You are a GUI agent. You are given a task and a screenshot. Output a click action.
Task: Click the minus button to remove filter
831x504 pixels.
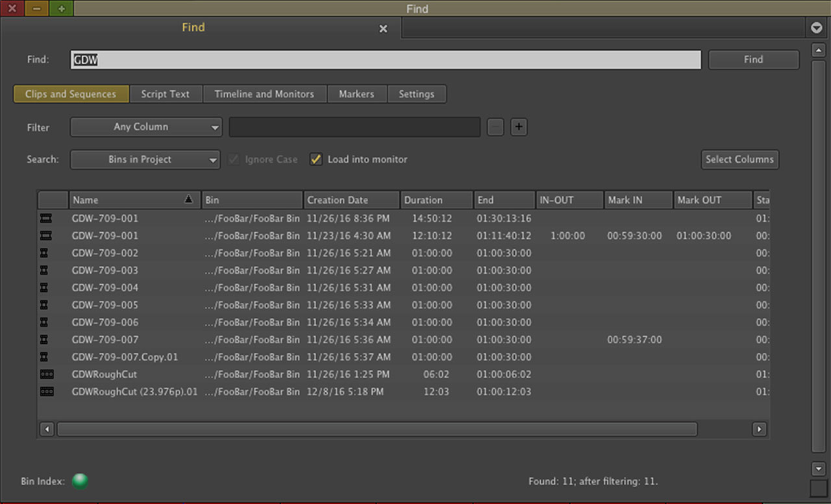(x=495, y=127)
